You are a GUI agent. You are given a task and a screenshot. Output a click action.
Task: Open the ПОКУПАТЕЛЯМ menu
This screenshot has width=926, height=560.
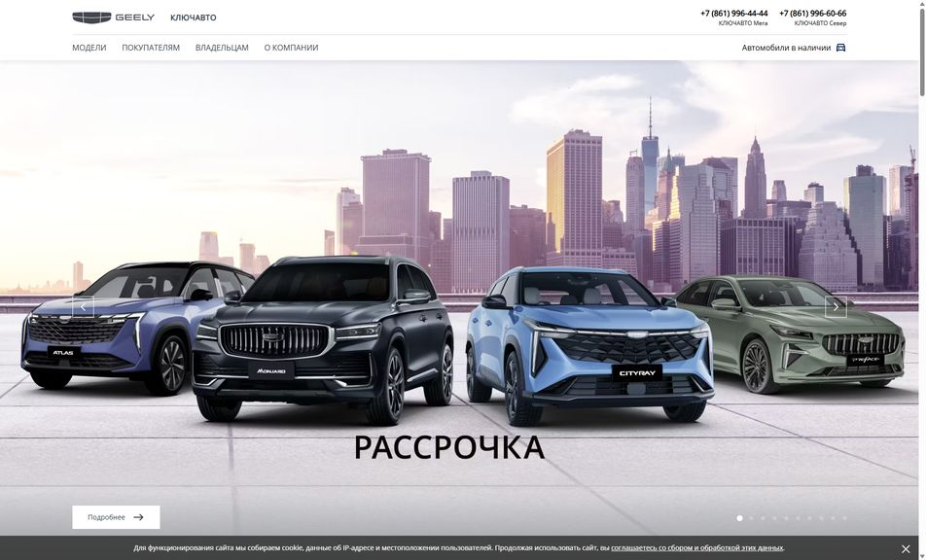coord(151,48)
